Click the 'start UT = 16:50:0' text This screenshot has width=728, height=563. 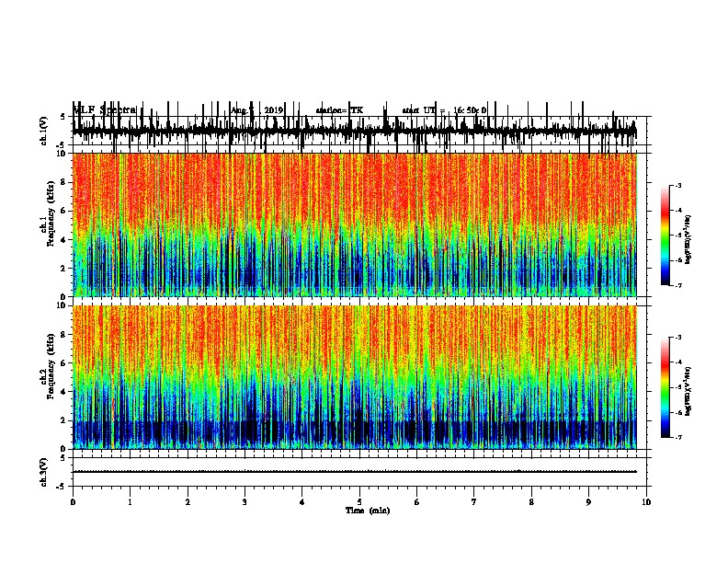[444, 110]
